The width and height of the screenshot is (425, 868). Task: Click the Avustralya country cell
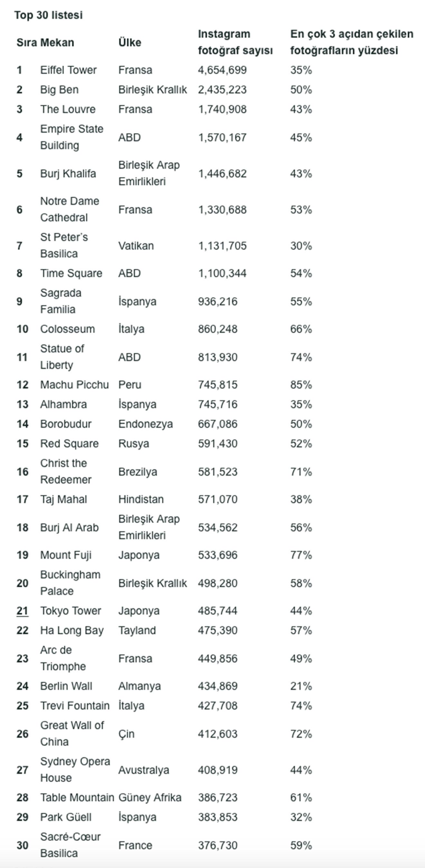point(144,770)
